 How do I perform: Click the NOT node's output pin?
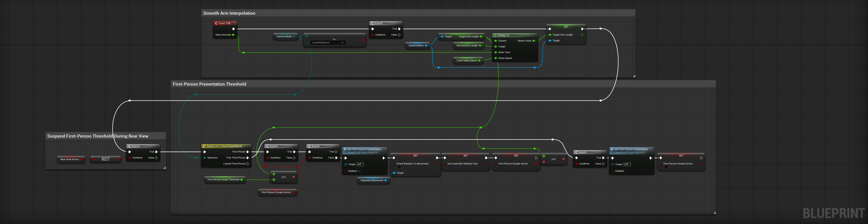pos(117,159)
